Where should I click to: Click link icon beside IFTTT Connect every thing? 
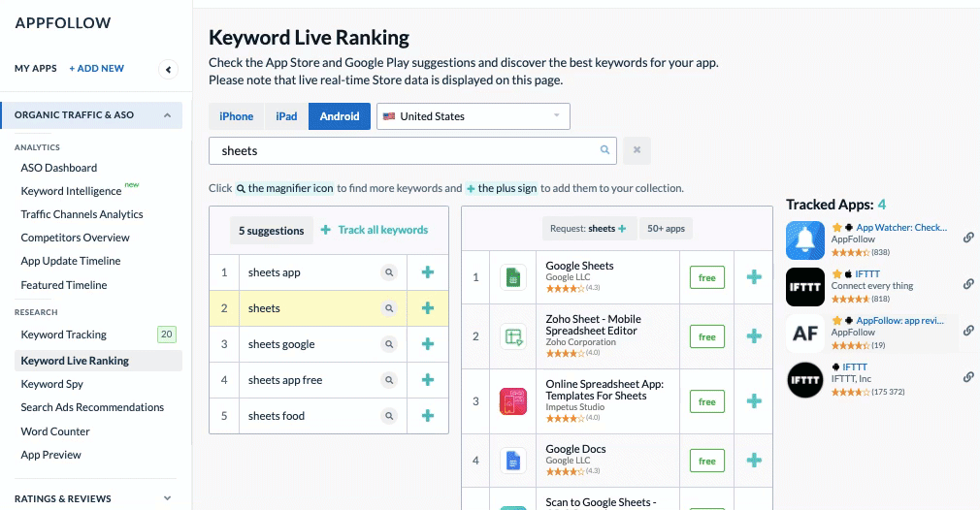968,284
